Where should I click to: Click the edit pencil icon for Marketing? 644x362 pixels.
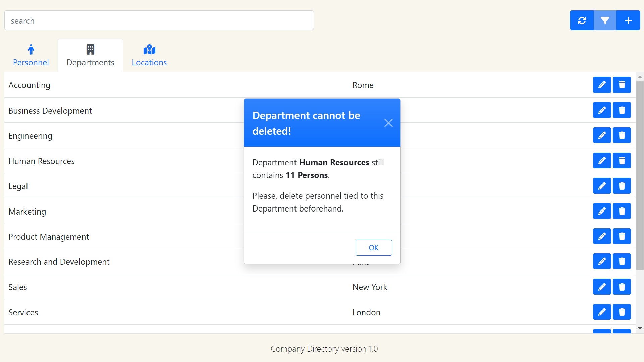(602, 211)
